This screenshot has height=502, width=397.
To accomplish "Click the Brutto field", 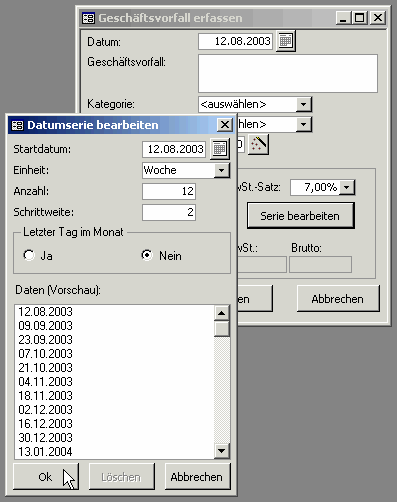I will point(320,264).
